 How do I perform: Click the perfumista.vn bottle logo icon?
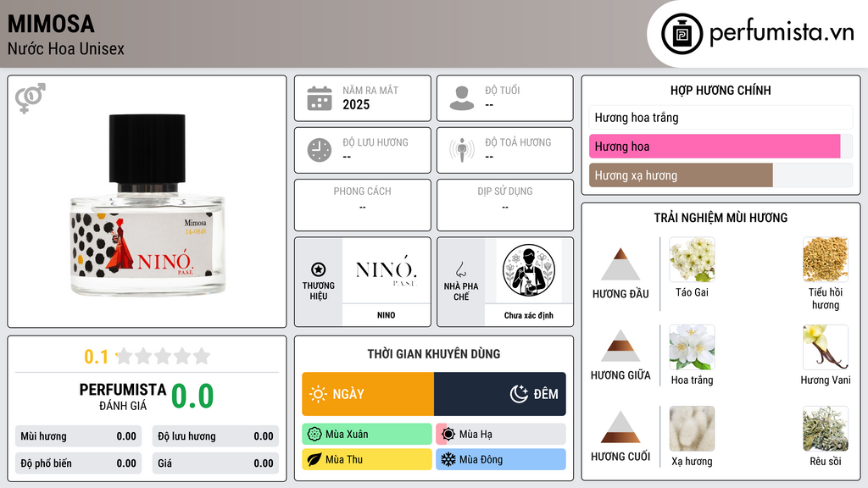tap(682, 34)
